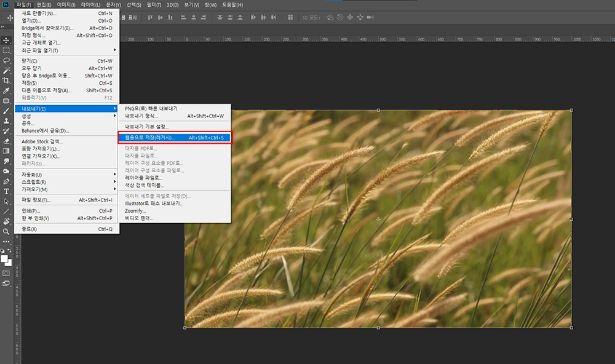Image resolution: width=615 pixels, height=364 pixels.
Task: Click top-right transform handle of the image
Action: [x=571, y=110]
